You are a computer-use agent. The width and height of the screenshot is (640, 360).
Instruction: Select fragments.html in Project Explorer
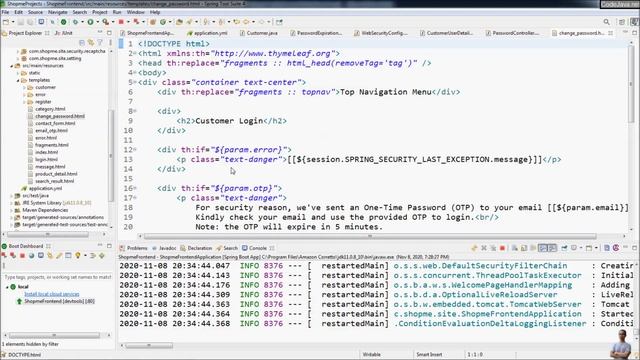pyautogui.click(x=52, y=145)
